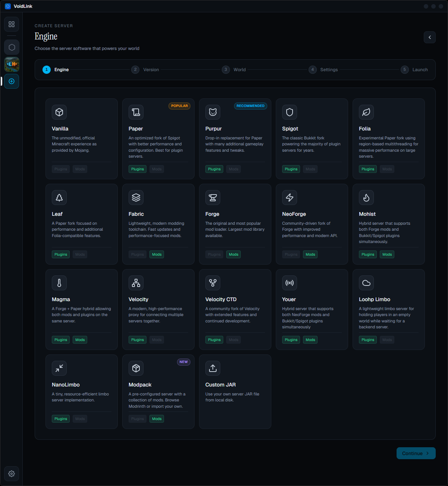Click the Purpur cat icon
This screenshot has width=448, height=486.
pos(213,112)
